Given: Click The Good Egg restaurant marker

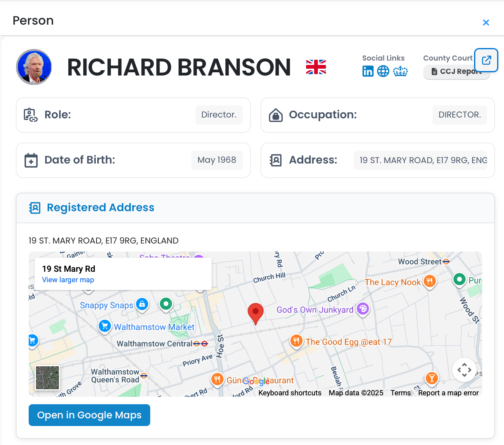Looking at the screenshot, I should (x=296, y=341).
